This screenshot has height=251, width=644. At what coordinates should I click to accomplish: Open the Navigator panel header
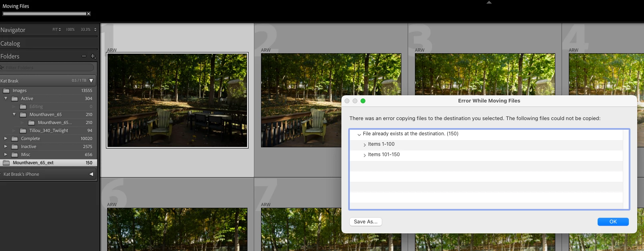tap(13, 30)
